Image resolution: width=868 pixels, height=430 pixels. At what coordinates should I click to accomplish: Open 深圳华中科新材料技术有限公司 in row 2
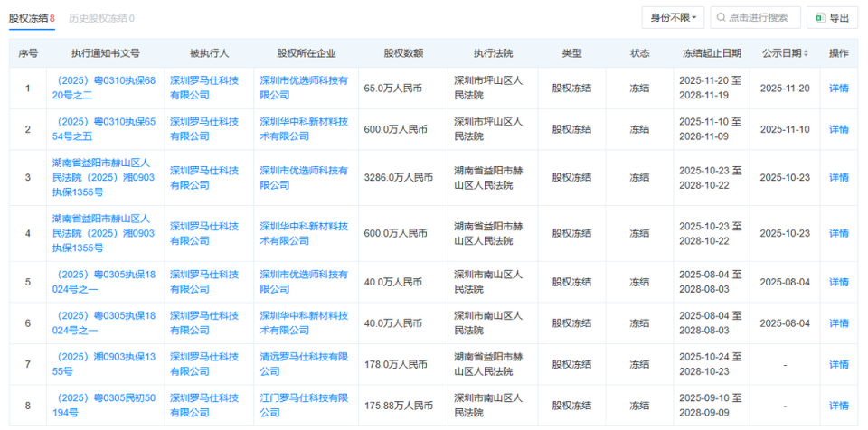click(x=304, y=129)
